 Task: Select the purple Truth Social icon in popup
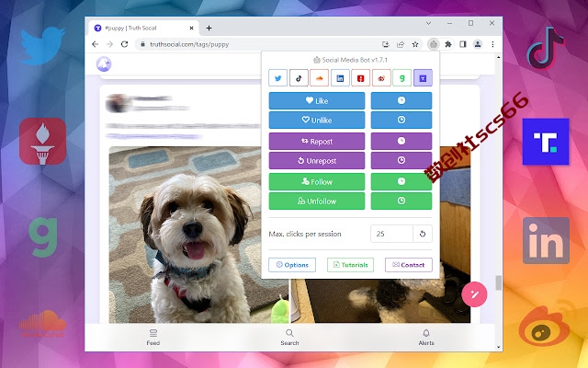[x=423, y=78]
